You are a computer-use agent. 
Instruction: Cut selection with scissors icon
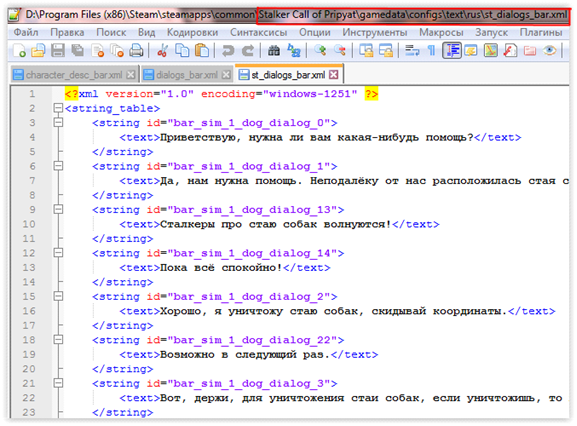tap(162, 50)
